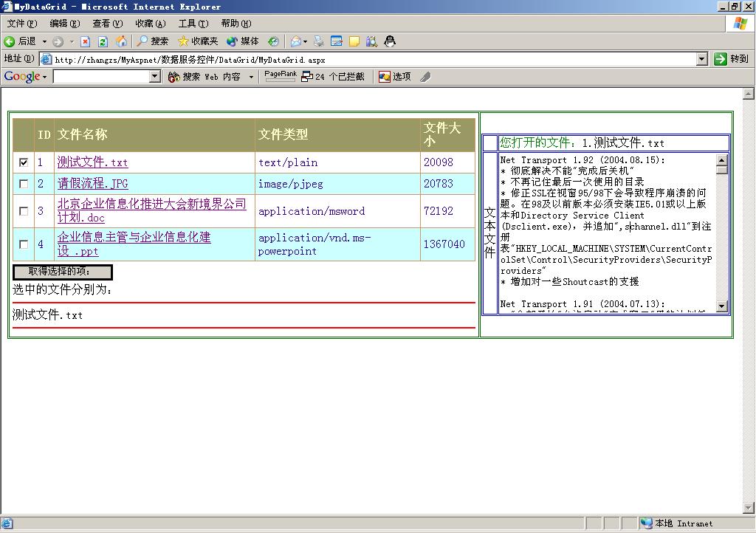Open the QQ penguin toolbar icon

point(390,41)
